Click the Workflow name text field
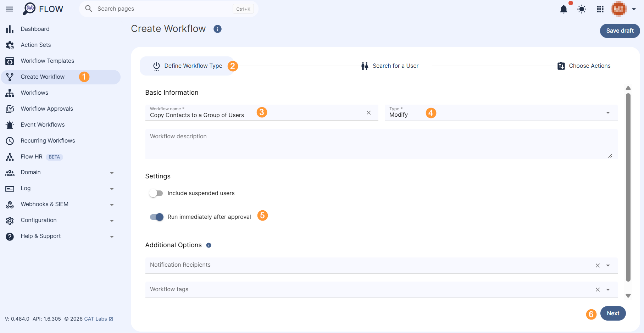 pyautogui.click(x=262, y=113)
